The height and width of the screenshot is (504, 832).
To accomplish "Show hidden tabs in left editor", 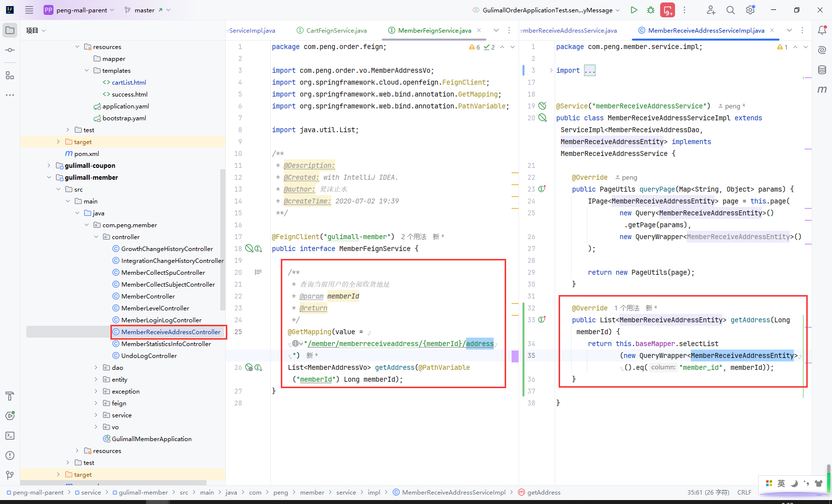I will click(x=496, y=30).
